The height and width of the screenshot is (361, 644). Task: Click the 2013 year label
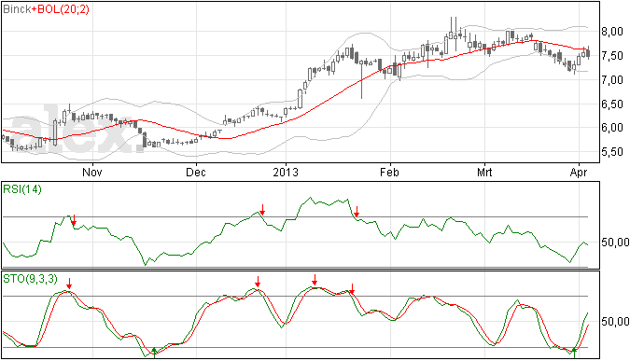[286, 172]
